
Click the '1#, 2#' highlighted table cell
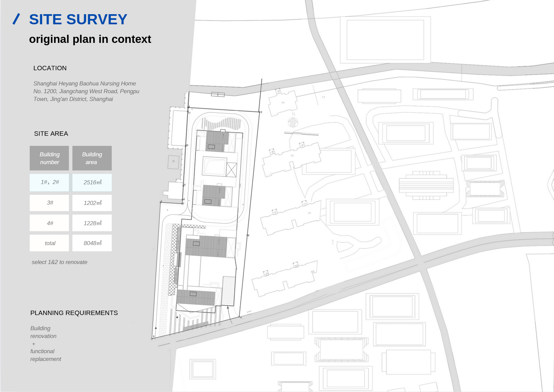click(x=49, y=182)
